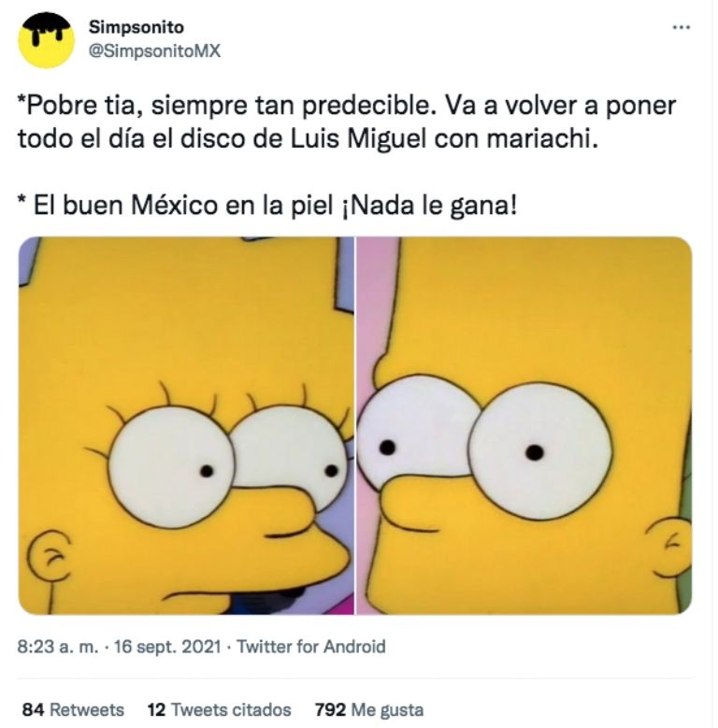This screenshot has height=728, width=718.
Task: View the left Lisa Simpson image
Action: [x=186, y=425]
